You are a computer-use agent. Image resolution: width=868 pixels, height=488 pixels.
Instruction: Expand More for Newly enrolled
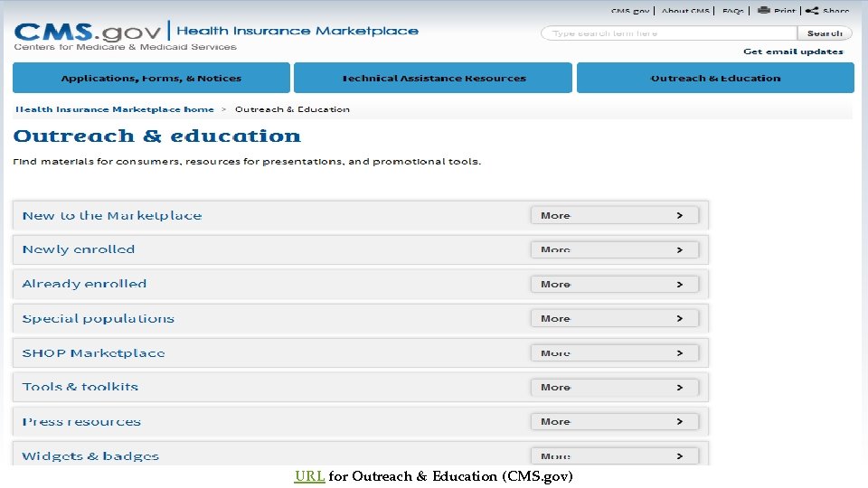click(x=615, y=249)
